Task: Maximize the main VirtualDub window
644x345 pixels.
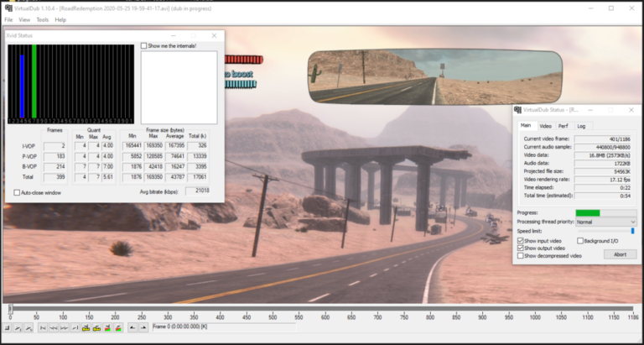Action: [x=611, y=8]
